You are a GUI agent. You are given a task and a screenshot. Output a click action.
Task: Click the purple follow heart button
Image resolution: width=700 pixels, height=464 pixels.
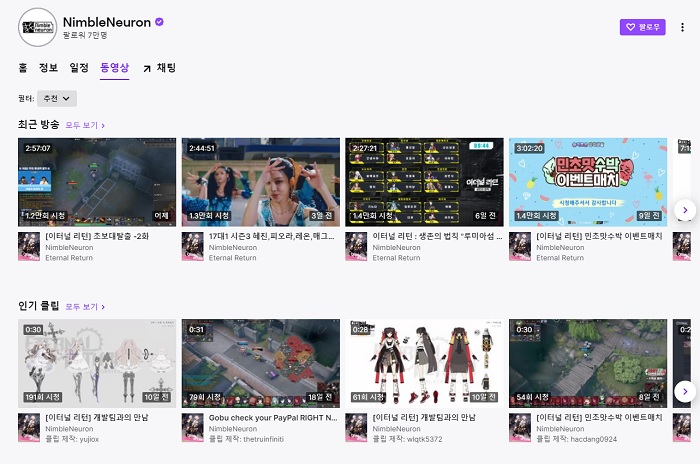click(x=642, y=27)
